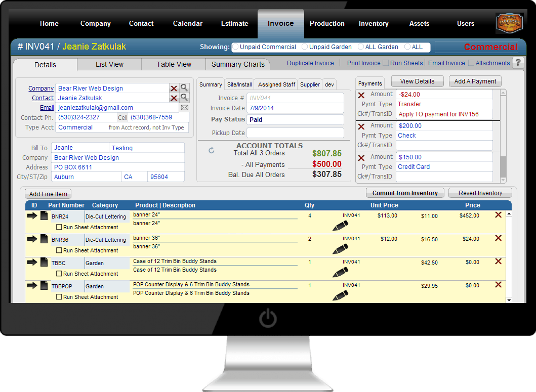Clear the Contact field with red X
536x392 pixels.
point(174,98)
